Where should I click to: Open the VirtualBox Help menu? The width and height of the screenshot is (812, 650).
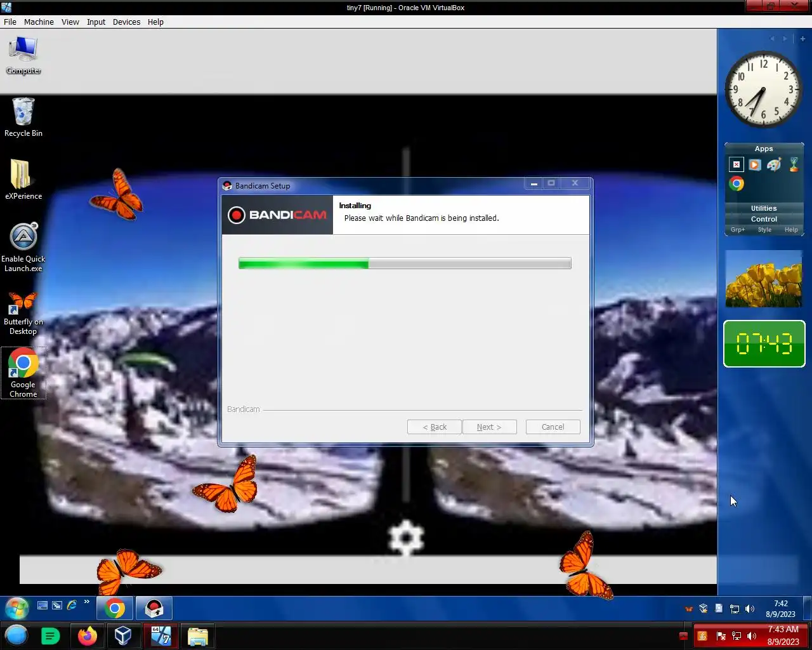(155, 22)
